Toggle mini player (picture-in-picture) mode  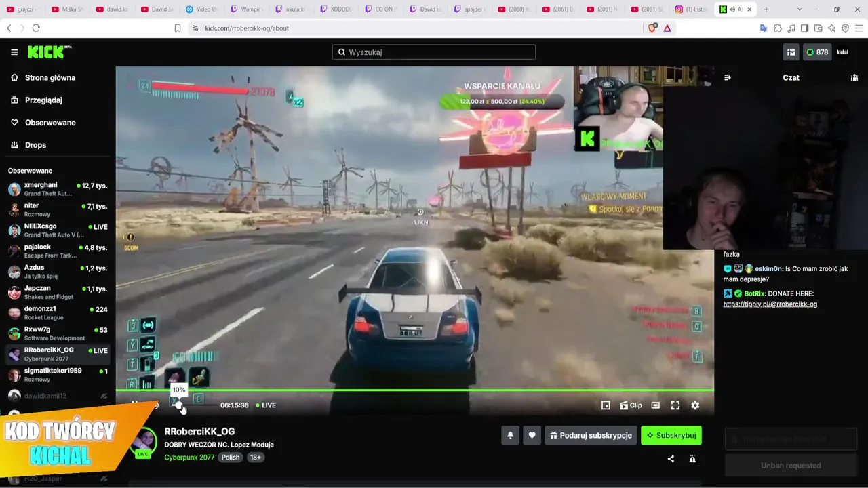click(x=606, y=405)
